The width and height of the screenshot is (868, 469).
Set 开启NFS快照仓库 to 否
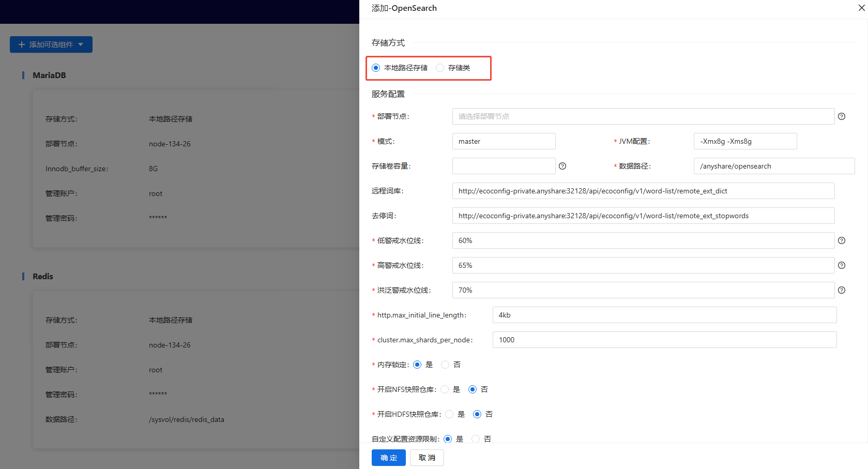pyautogui.click(x=473, y=389)
